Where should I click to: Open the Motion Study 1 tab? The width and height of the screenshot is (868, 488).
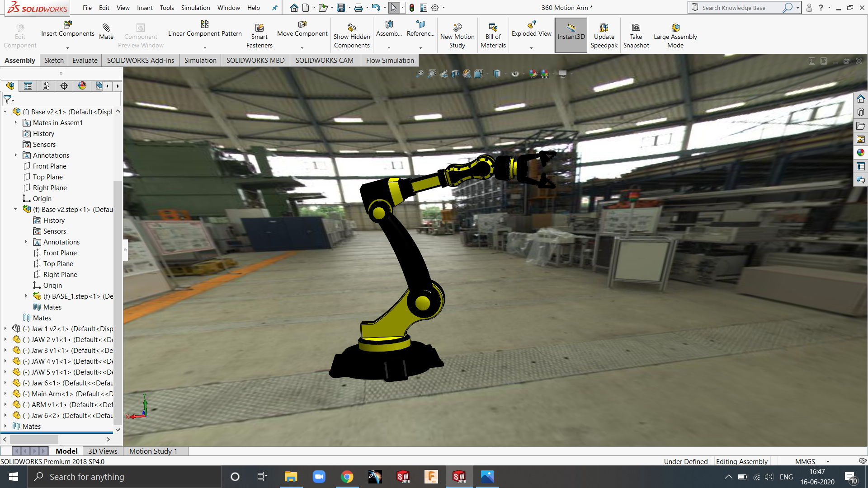pyautogui.click(x=153, y=451)
